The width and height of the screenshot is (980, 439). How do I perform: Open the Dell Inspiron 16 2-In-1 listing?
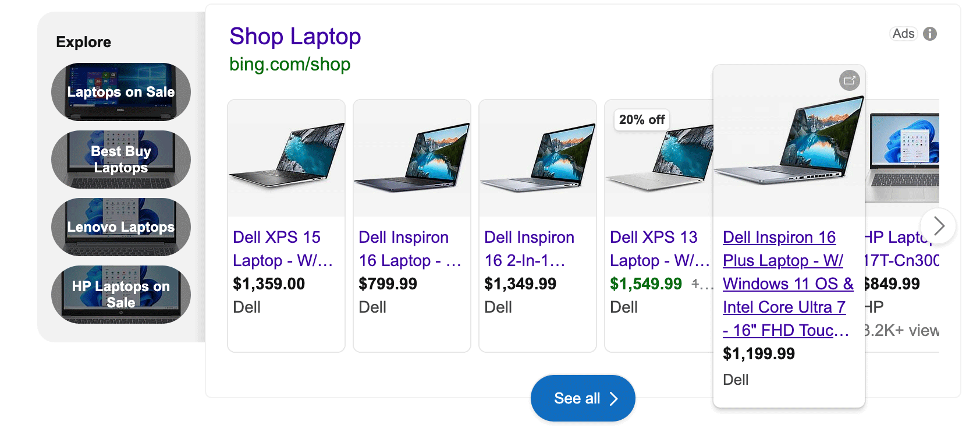pos(529,249)
